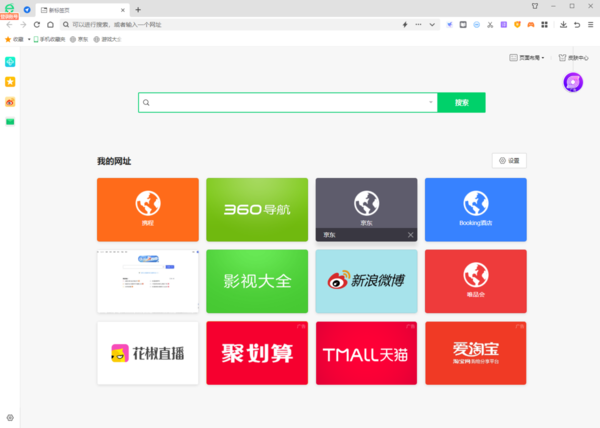Open the 爱淘宝 tile
The image size is (600, 428).
point(476,353)
